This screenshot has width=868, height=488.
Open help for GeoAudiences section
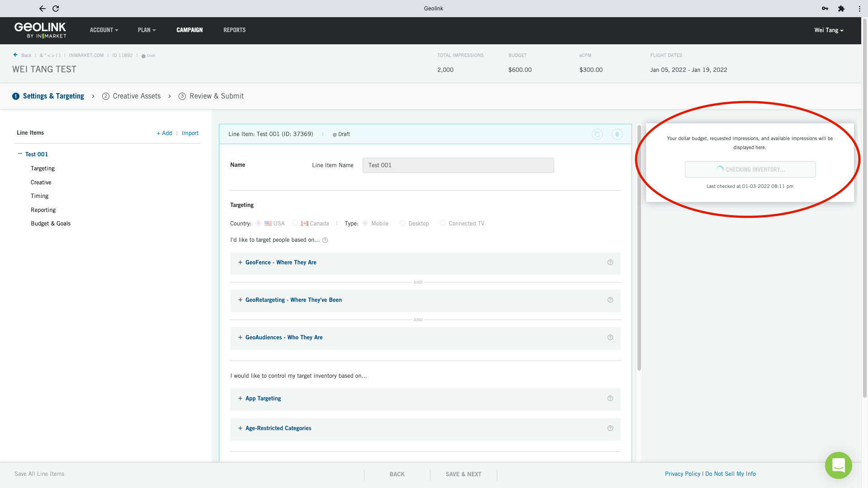[x=610, y=338]
